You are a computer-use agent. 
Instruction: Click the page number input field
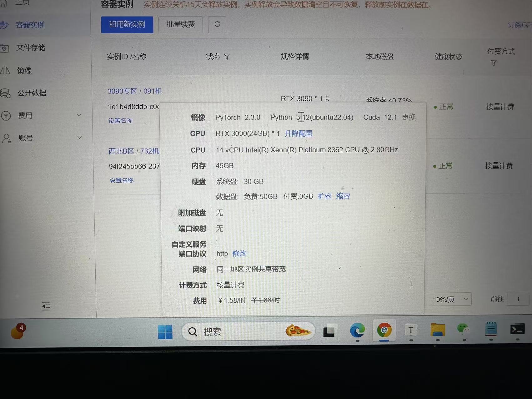click(518, 299)
